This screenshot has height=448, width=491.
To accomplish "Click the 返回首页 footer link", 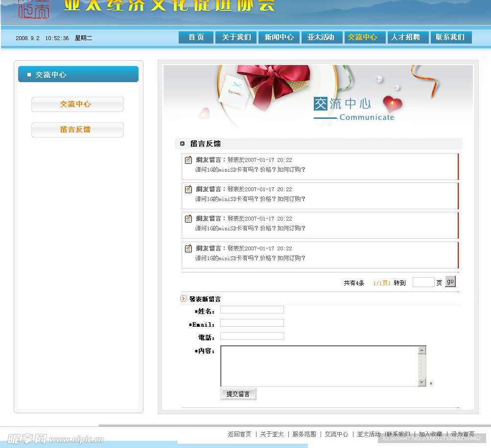I will coord(239,434).
